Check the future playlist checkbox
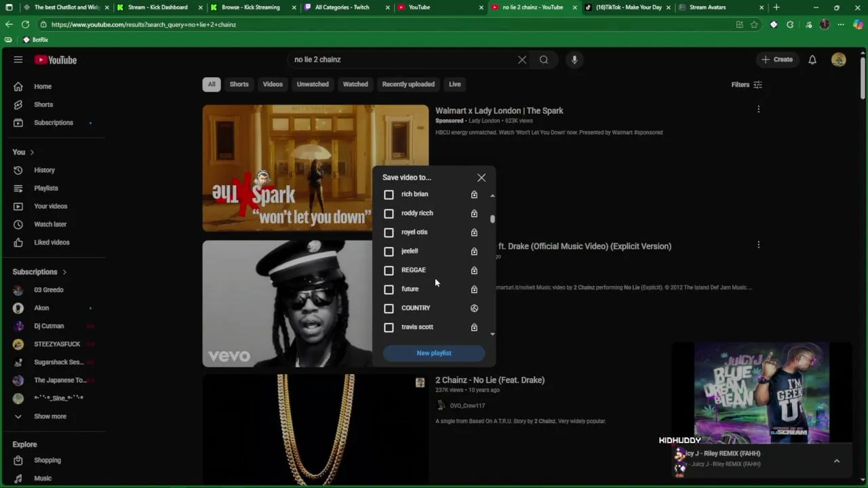The width and height of the screenshot is (868, 488). pyautogui.click(x=389, y=289)
